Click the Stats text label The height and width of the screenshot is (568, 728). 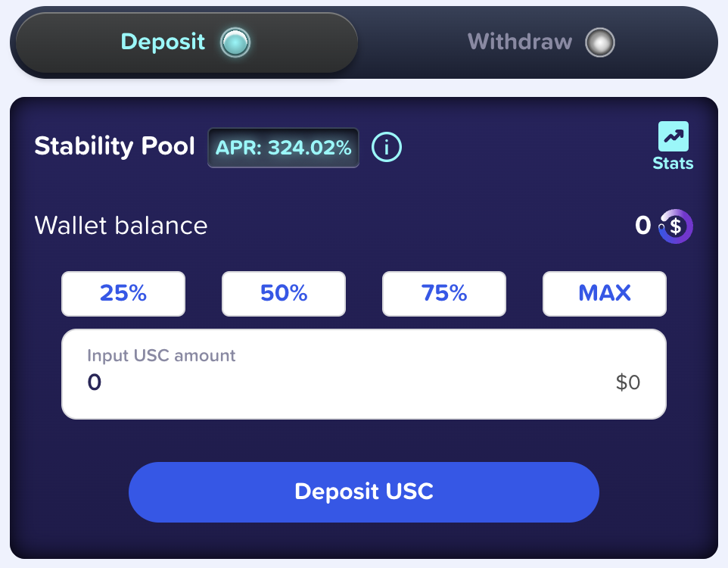point(673,164)
